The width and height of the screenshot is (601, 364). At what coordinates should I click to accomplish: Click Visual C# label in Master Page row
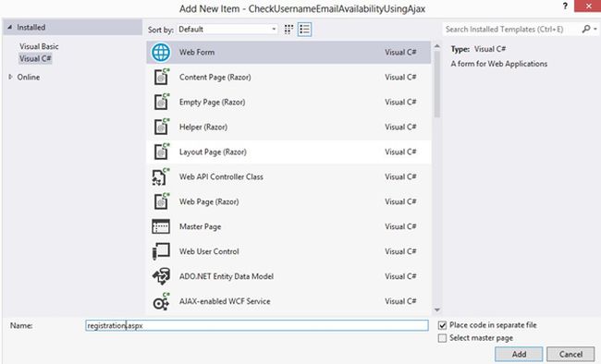(x=400, y=226)
